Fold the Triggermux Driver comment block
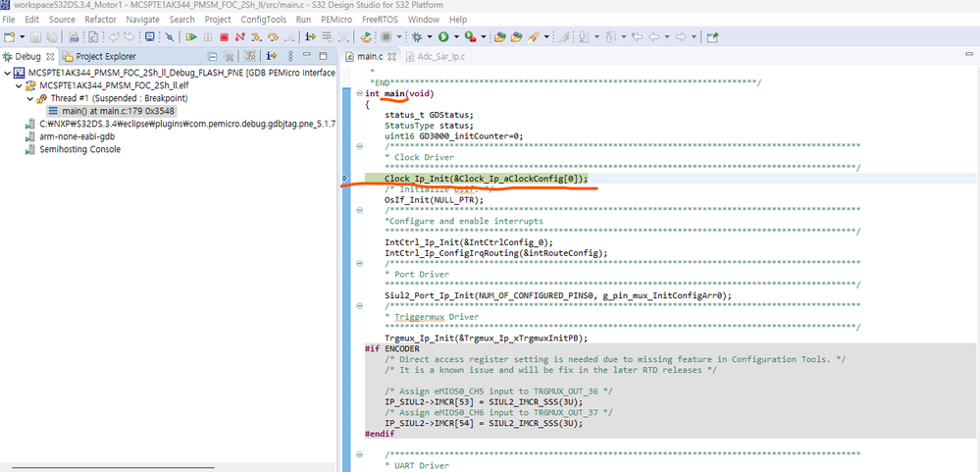The image size is (980, 472). pyautogui.click(x=359, y=306)
